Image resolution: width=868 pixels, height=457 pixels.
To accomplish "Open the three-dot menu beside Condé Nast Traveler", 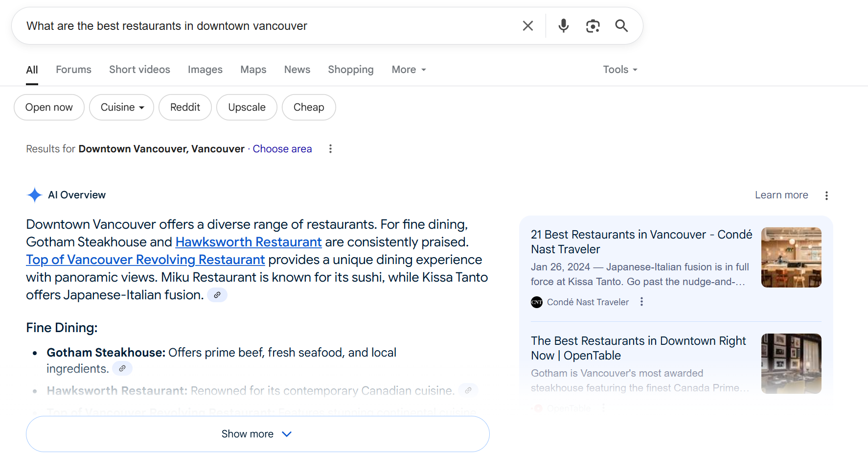I will 641,302.
